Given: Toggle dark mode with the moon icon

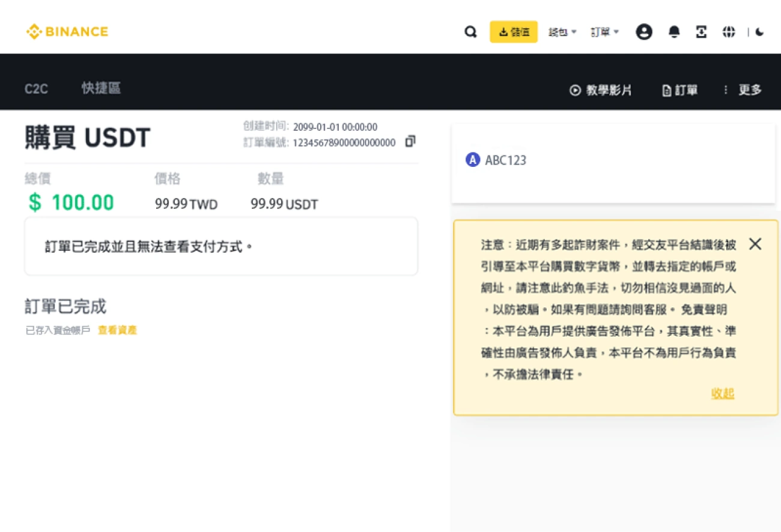Looking at the screenshot, I should pyautogui.click(x=759, y=32).
